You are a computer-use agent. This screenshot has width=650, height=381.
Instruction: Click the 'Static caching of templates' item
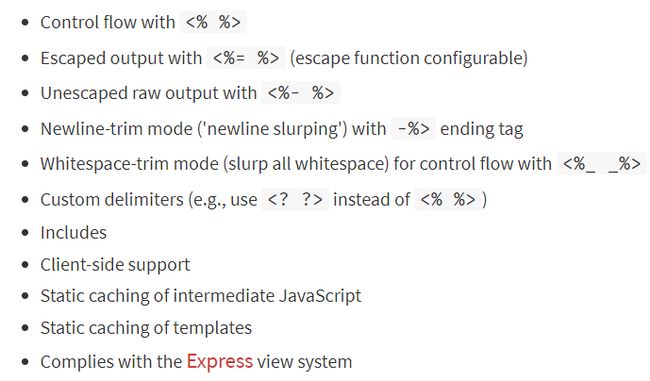tap(146, 328)
